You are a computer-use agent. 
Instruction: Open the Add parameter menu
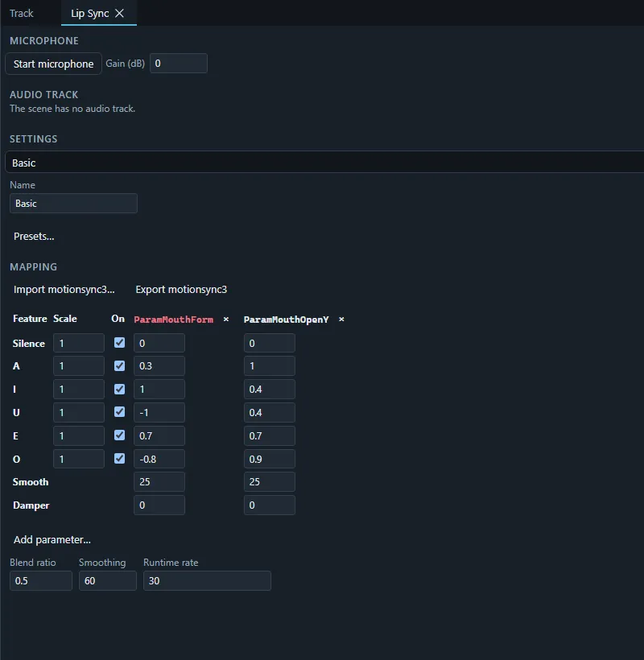click(52, 539)
